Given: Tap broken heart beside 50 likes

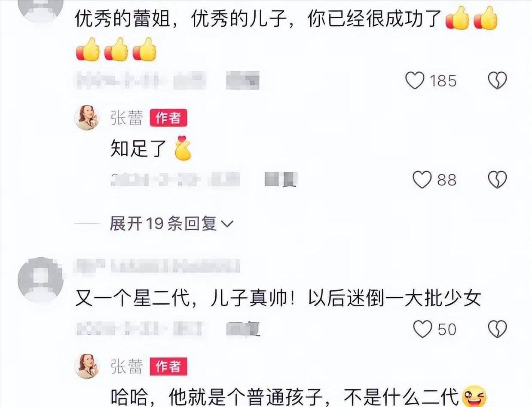Looking at the screenshot, I should [x=498, y=330].
